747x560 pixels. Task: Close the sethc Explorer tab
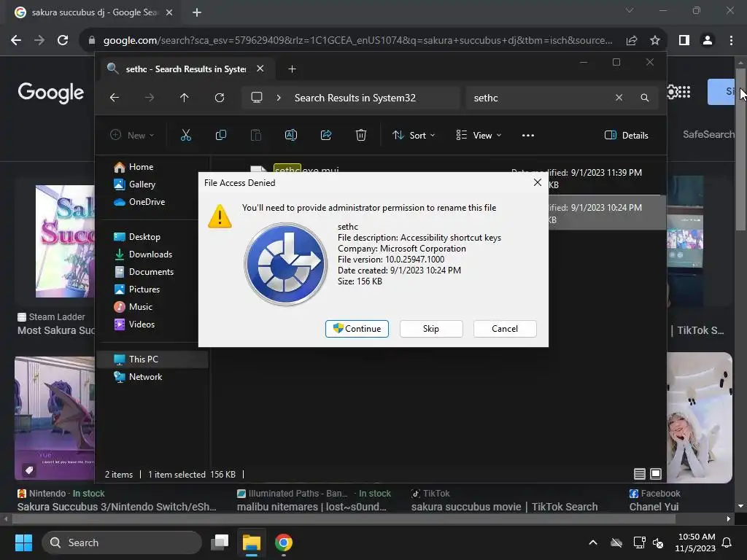[260, 69]
